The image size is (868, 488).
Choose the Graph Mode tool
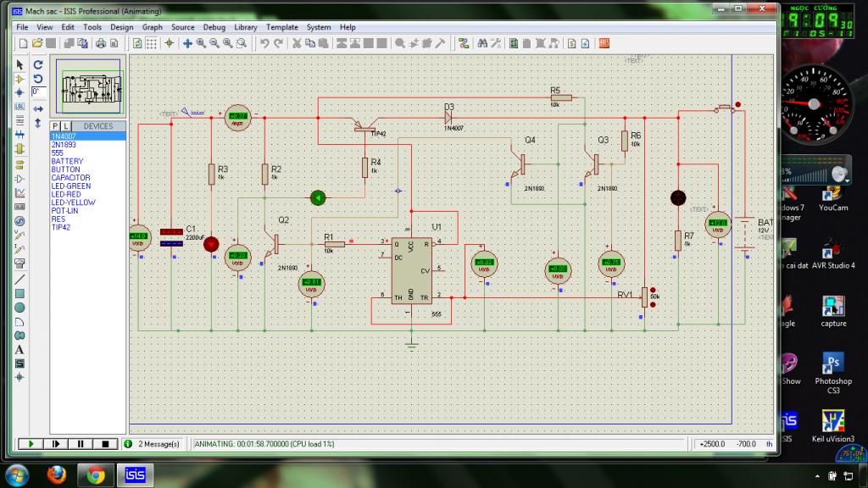20,192
